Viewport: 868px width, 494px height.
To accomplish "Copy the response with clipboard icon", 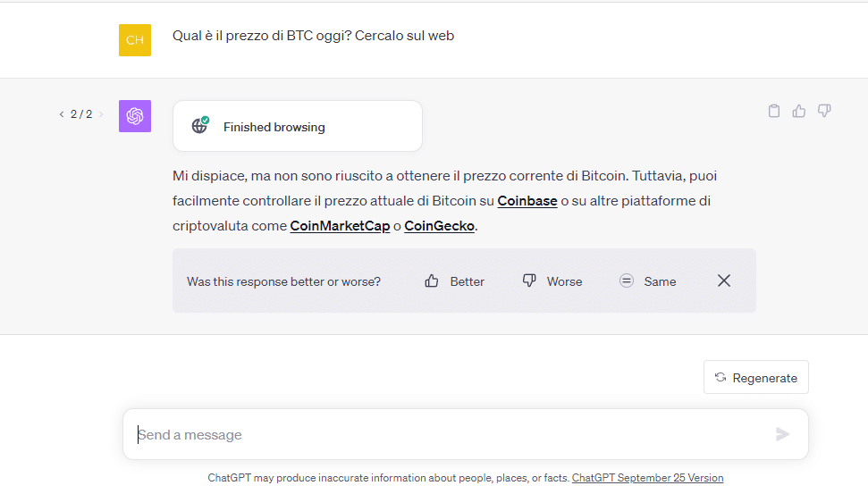I will point(774,111).
